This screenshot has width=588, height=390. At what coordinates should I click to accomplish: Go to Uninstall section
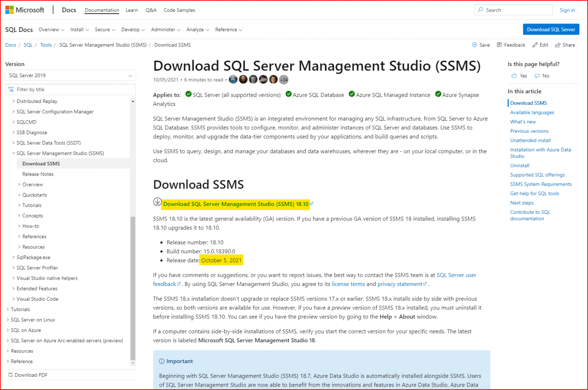coord(520,165)
